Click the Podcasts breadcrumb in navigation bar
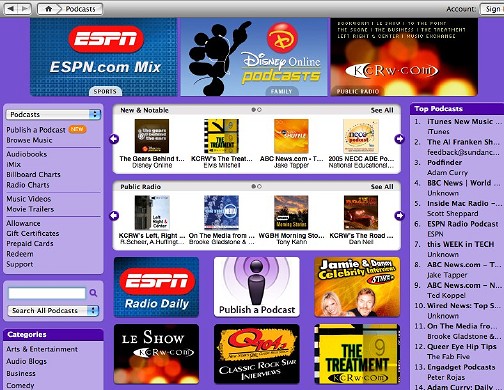The image size is (504, 390). tap(80, 9)
